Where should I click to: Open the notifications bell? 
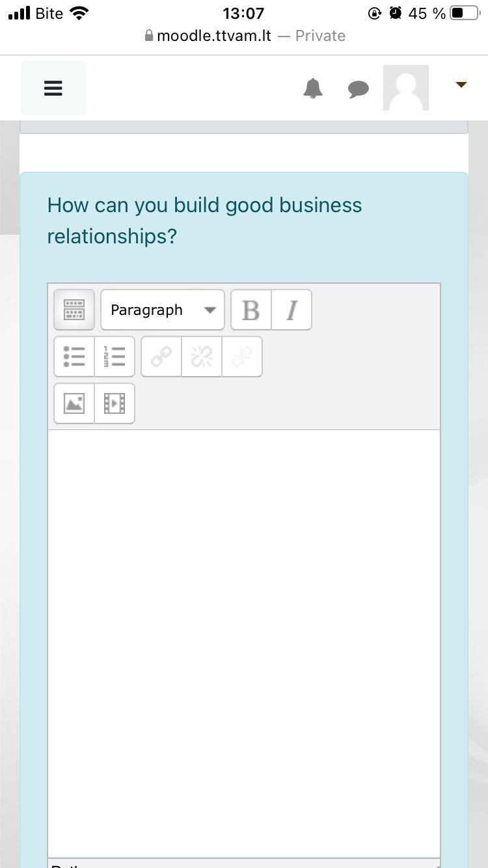click(313, 88)
